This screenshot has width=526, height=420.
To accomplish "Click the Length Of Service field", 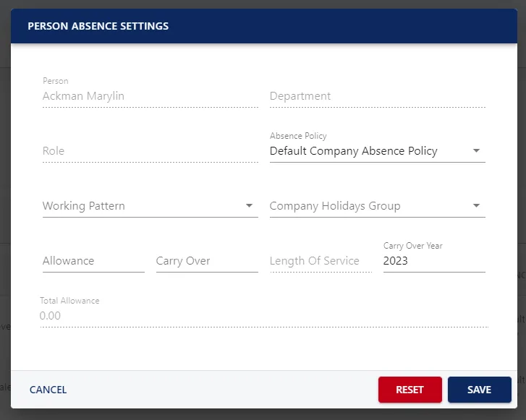I will (321, 261).
